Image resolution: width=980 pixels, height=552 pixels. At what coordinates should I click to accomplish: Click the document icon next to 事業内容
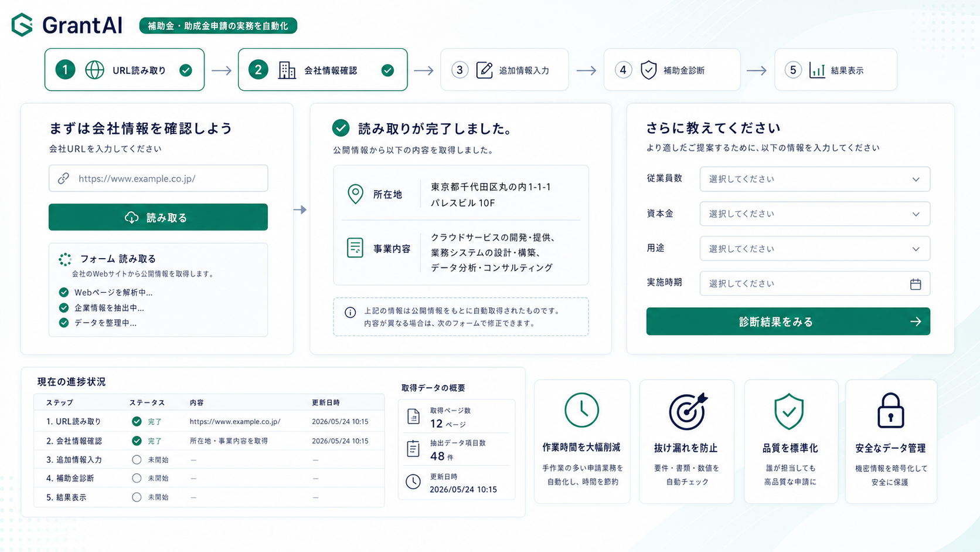click(355, 248)
